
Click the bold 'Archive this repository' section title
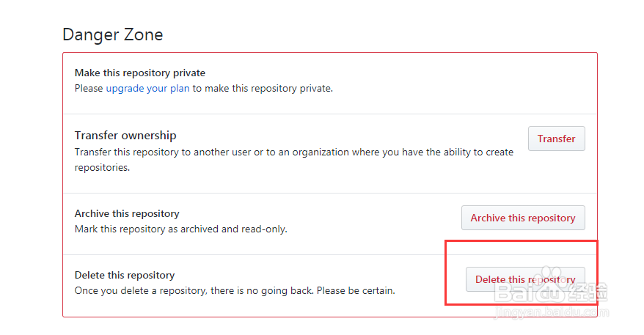(x=127, y=214)
